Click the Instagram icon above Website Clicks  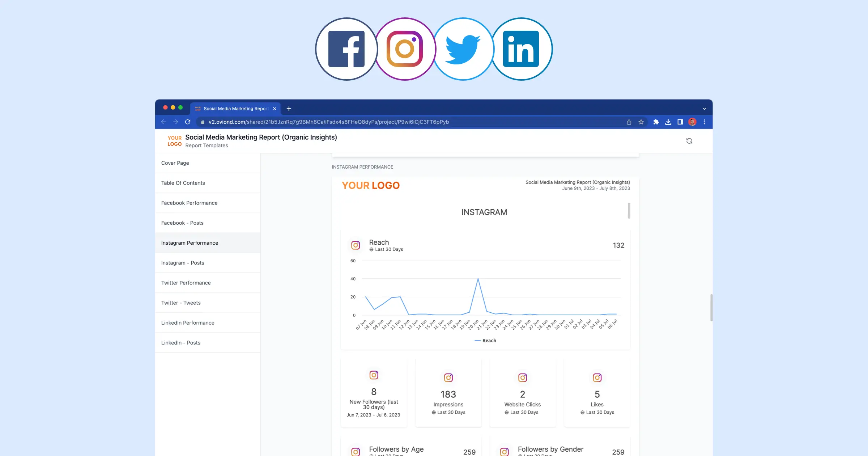click(523, 377)
